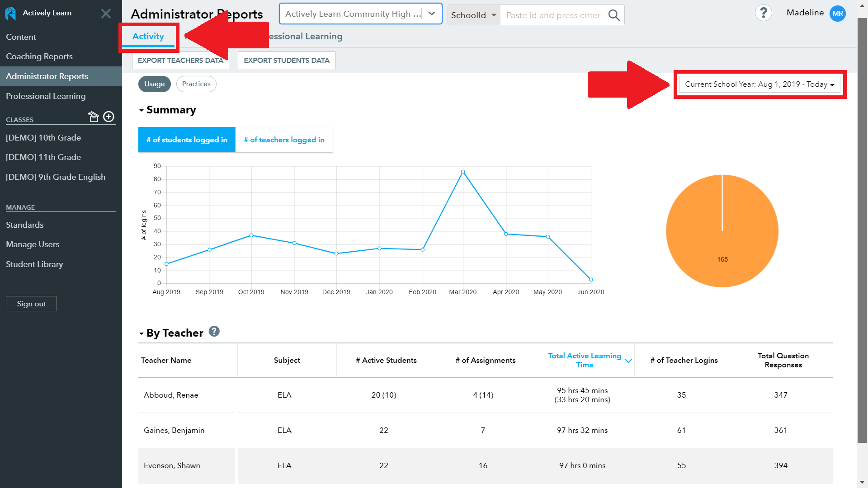This screenshot has width=868, height=488.
Task: Open the Current School Year date dropdown
Action: click(759, 84)
